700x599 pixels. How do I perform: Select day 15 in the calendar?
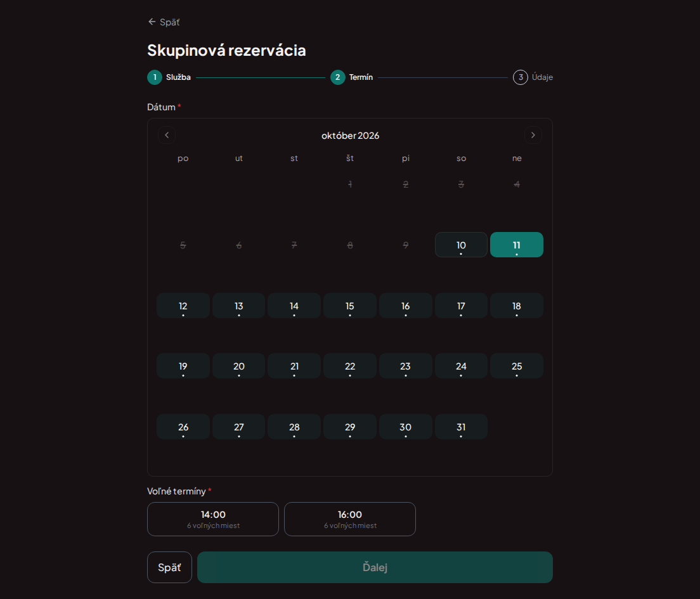(350, 306)
